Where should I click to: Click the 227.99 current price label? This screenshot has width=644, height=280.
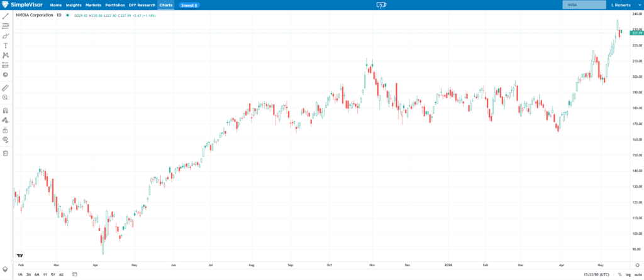(x=637, y=33)
